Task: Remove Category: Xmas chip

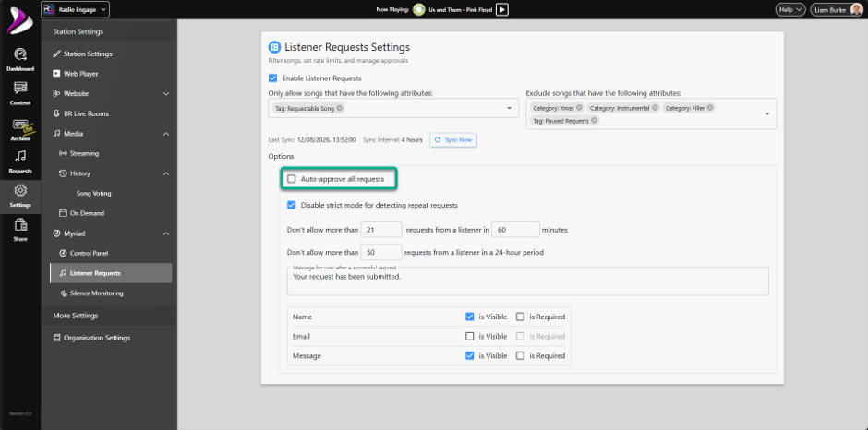Action: (x=579, y=108)
